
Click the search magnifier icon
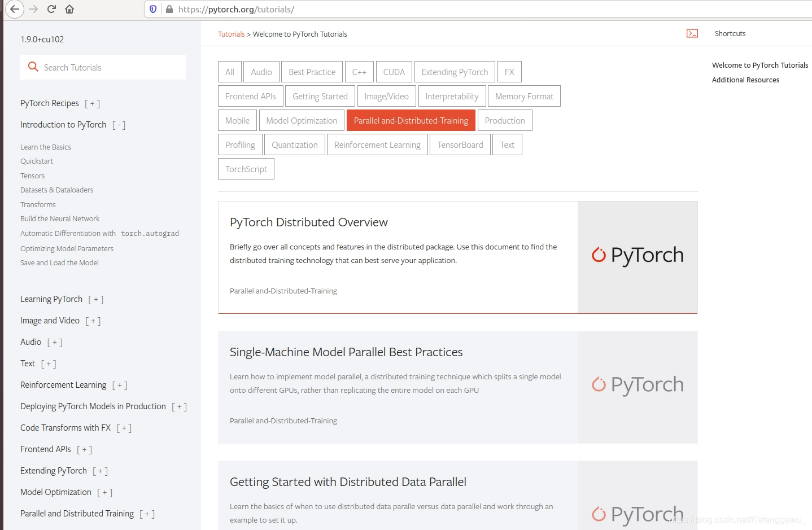coord(33,67)
